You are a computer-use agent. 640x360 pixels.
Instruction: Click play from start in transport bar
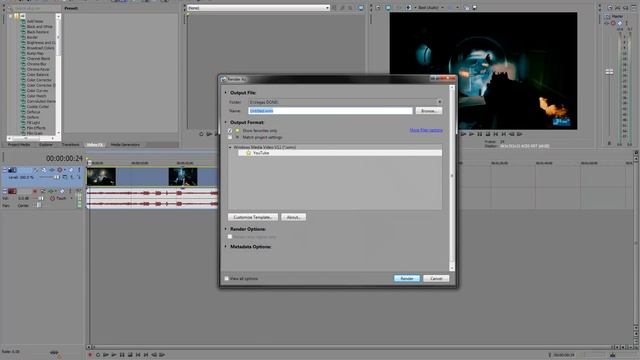coord(106,355)
